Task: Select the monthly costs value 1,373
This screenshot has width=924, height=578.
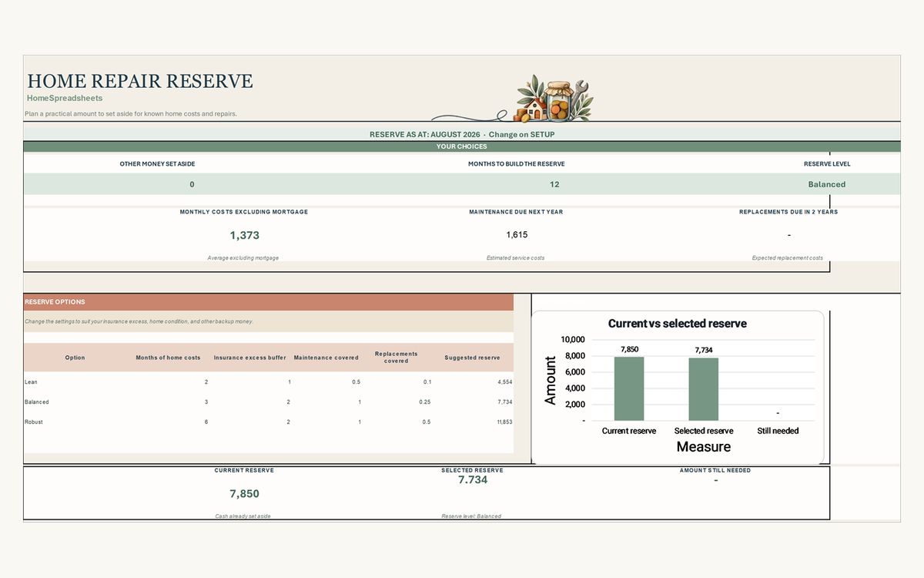Action: click(244, 235)
